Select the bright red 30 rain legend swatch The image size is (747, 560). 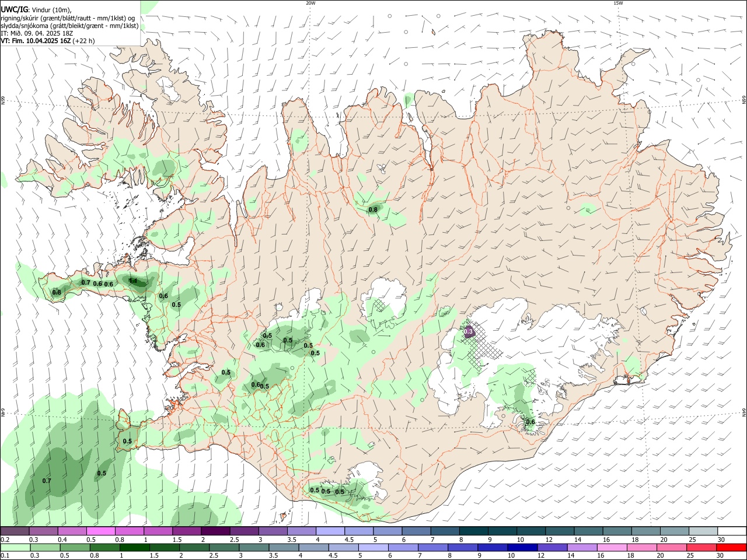pos(732,547)
